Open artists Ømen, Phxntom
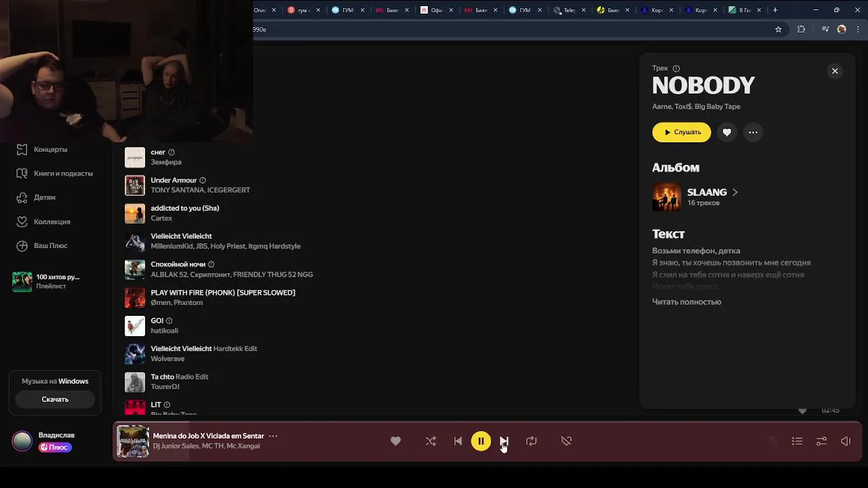This screenshot has width=868, height=488. 176,302
